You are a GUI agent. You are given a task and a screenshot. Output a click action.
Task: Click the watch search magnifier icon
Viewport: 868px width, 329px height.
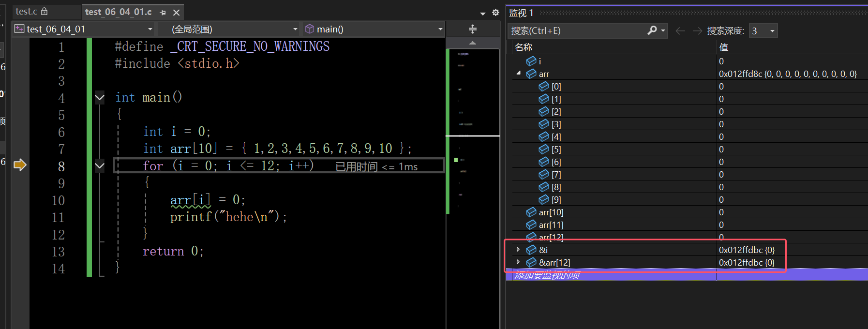click(652, 30)
